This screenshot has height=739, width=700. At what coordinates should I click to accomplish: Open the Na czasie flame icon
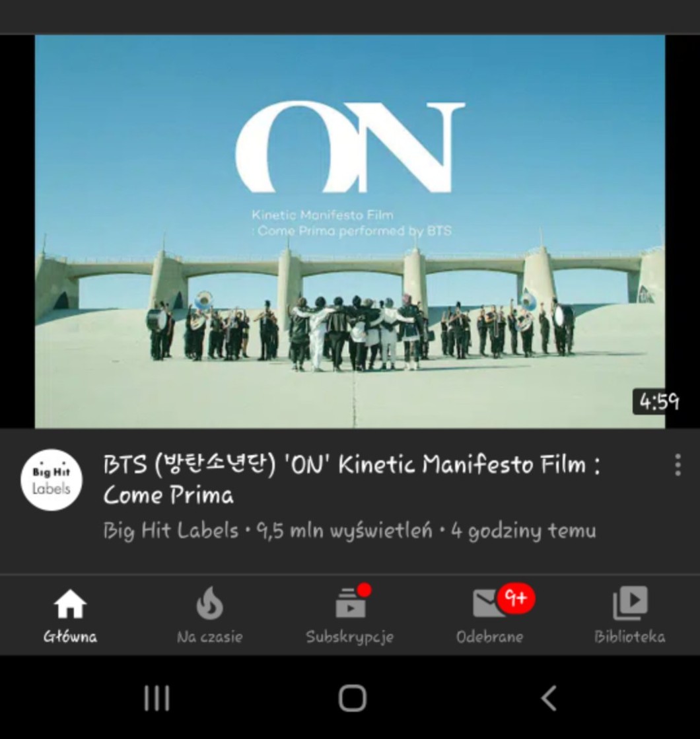pyautogui.click(x=210, y=603)
